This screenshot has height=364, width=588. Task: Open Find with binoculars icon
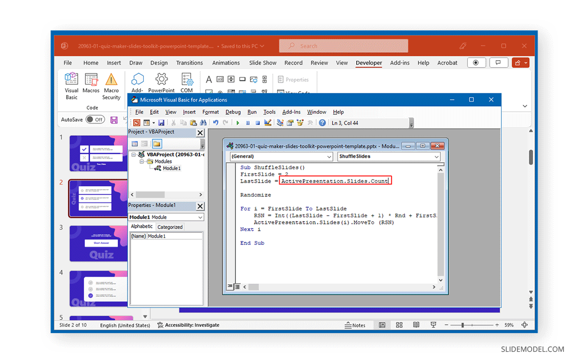tap(203, 123)
